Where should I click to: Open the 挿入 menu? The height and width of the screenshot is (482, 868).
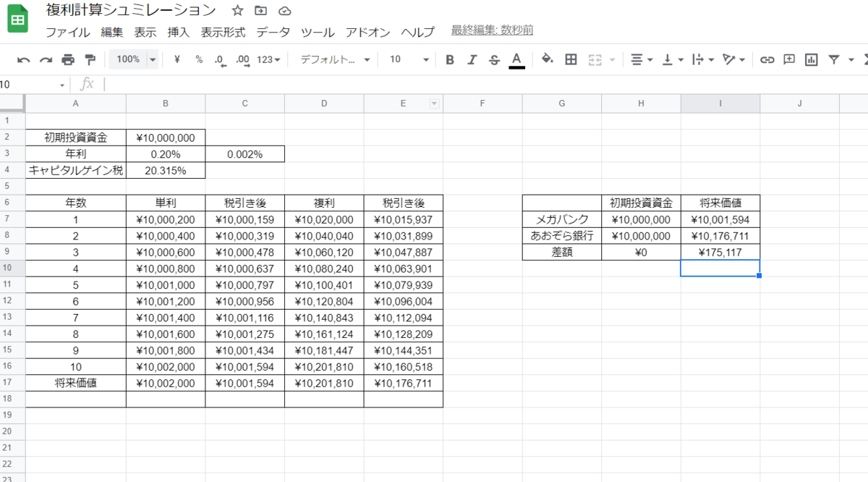[x=178, y=33]
